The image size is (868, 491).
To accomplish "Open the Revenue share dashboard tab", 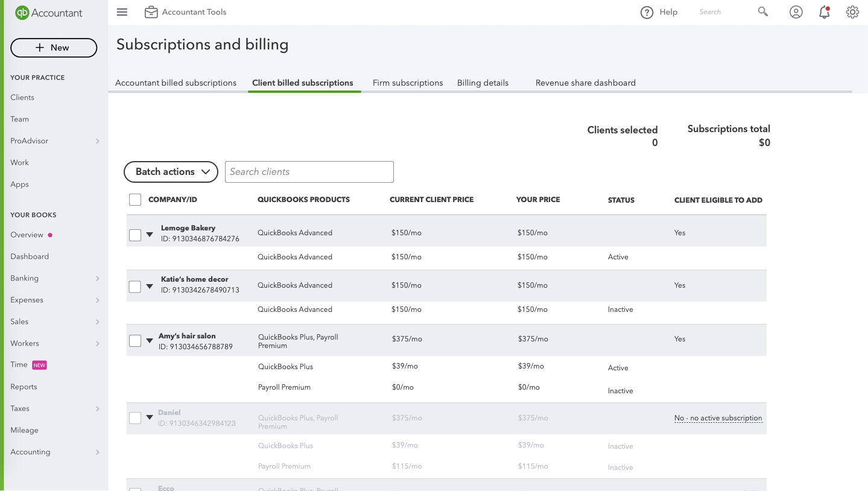I will coord(586,83).
